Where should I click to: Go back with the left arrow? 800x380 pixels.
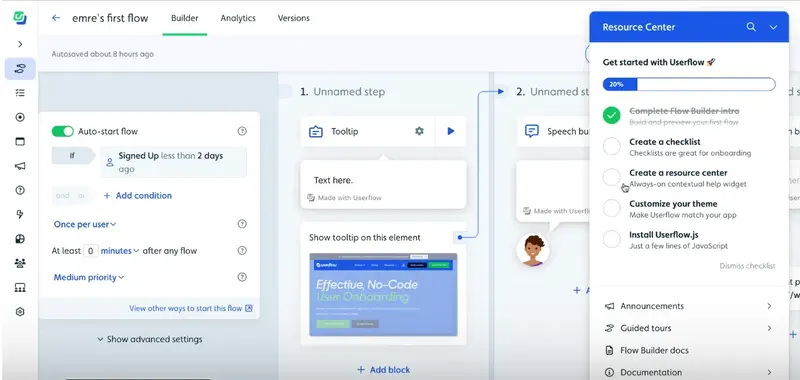coord(56,18)
